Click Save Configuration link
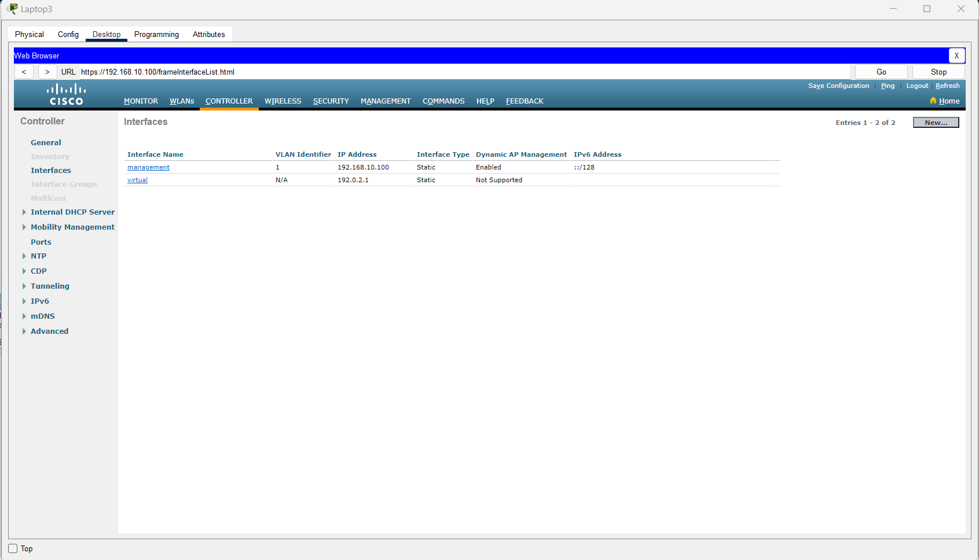The height and width of the screenshot is (560, 979). click(x=838, y=86)
